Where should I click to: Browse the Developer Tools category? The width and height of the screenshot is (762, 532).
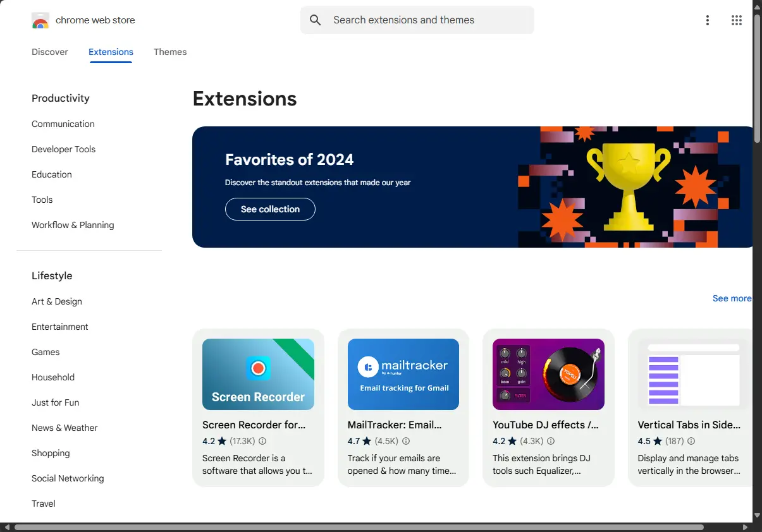pos(63,149)
